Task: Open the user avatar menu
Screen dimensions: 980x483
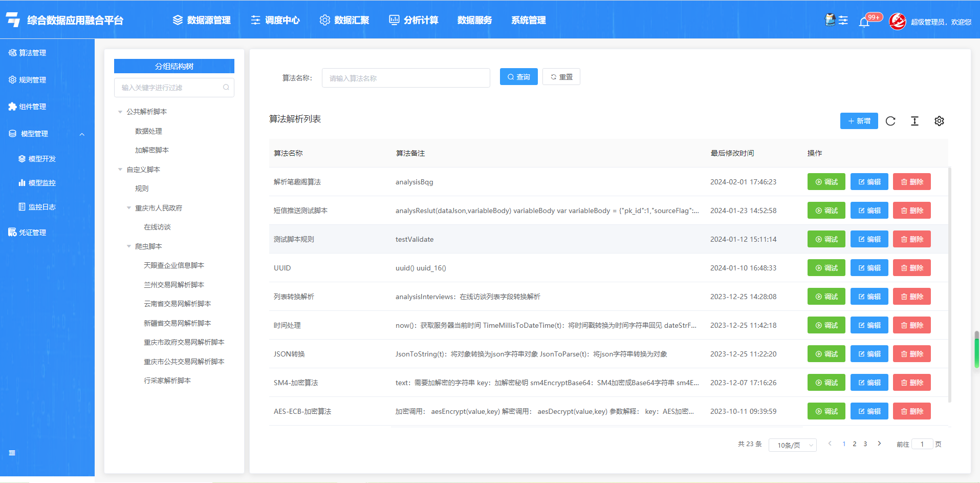Action: coord(898,22)
